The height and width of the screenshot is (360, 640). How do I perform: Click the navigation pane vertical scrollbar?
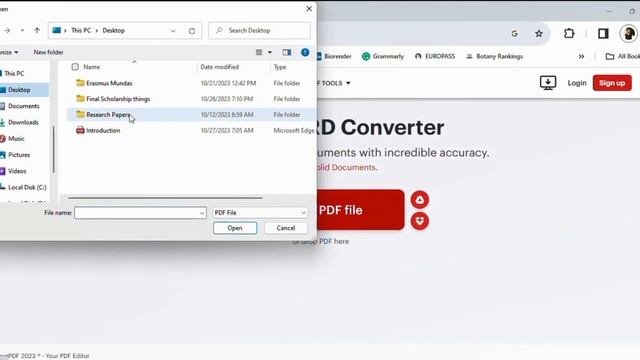(x=53, y=149)
